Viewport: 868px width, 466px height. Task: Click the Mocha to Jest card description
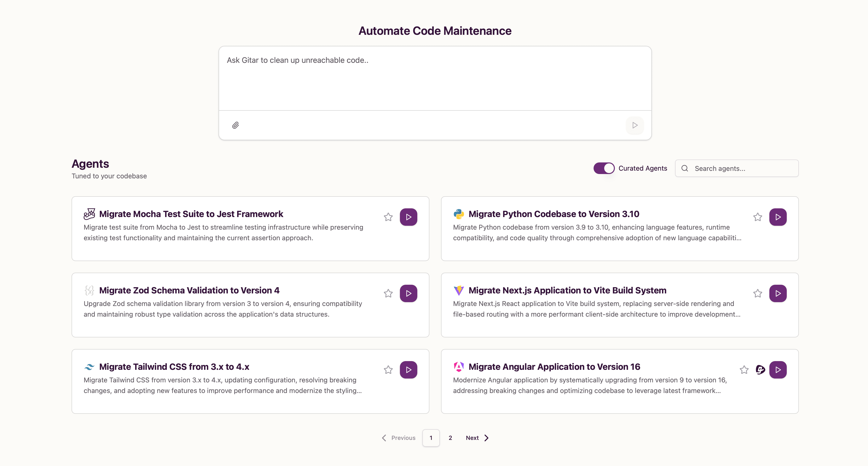(x=223, y=233)
